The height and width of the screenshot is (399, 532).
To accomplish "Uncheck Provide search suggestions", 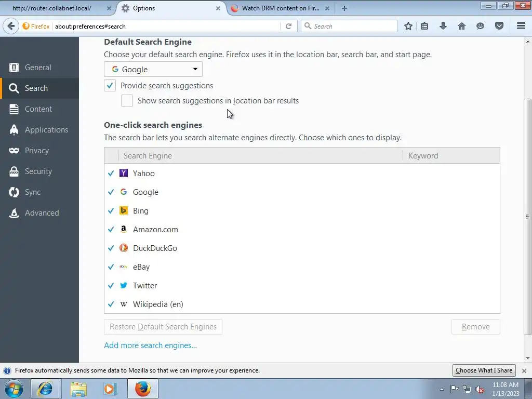I will point(110,86).
